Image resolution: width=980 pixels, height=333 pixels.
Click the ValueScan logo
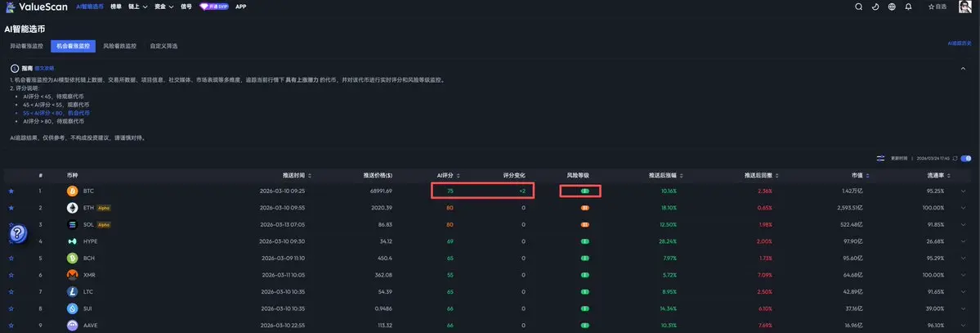(37, 7)
